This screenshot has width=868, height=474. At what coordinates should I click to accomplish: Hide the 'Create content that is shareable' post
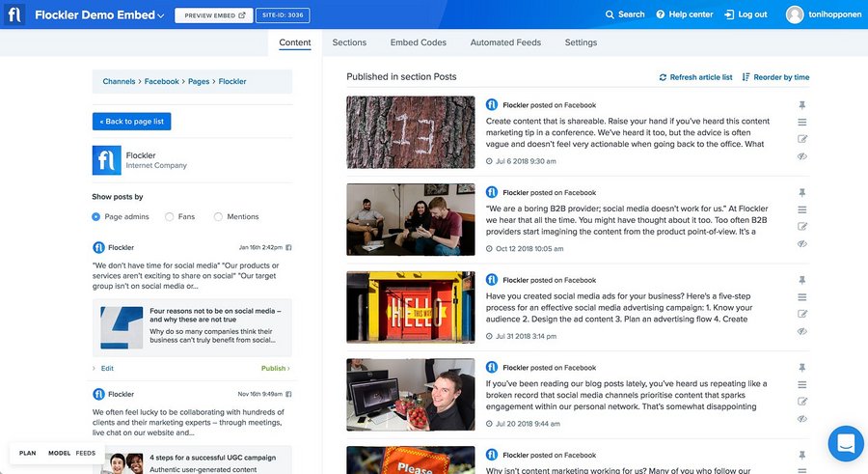(x=802, y=156)
